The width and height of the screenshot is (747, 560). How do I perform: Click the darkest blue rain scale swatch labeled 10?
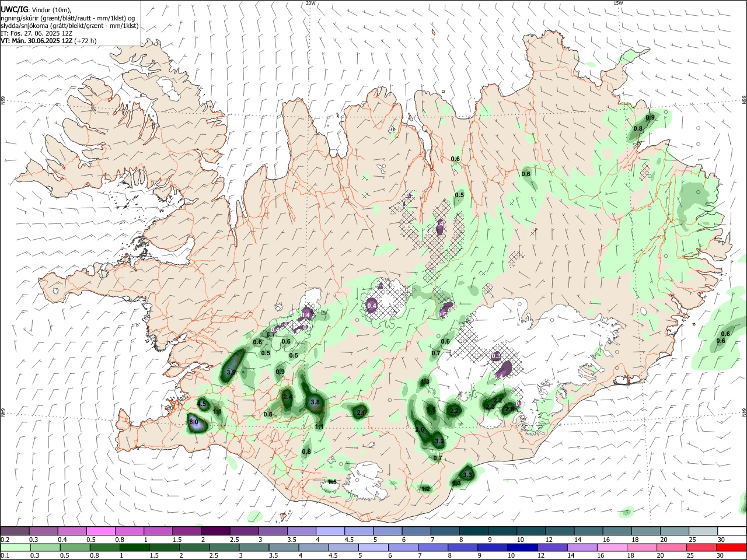click(522, 548)
